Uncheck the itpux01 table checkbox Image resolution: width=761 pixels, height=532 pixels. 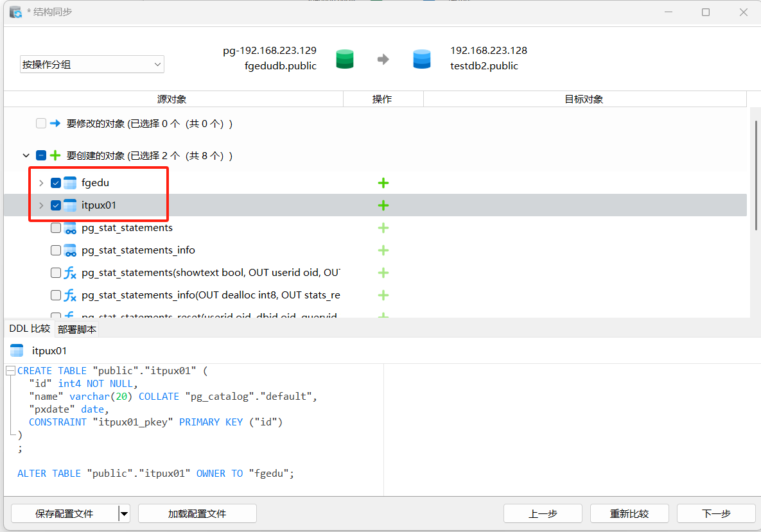(x=56, y=205)
